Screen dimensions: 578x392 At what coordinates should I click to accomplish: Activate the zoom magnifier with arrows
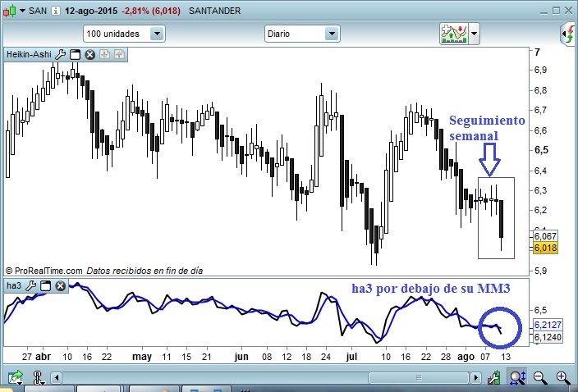[x=517, y=377]
